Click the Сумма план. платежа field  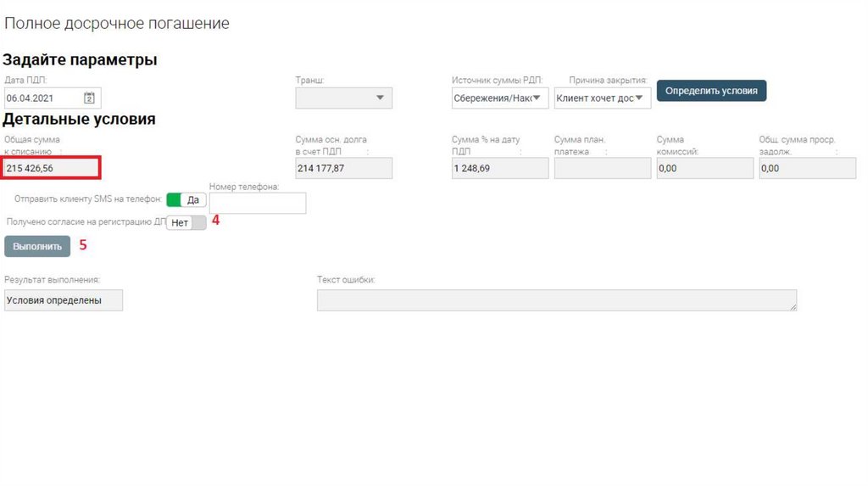tap(602, 168)
